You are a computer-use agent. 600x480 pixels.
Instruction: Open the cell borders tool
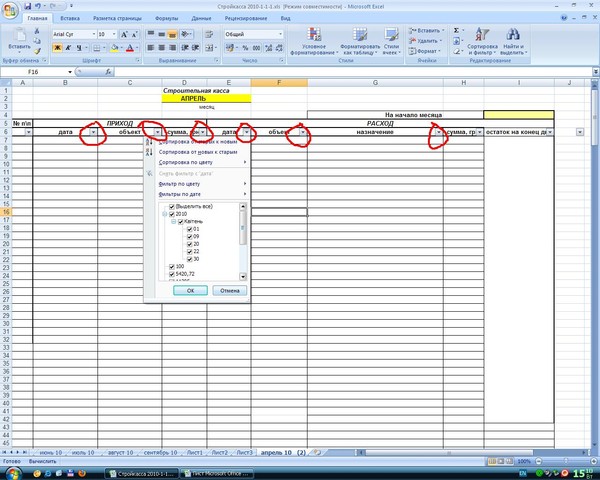tap(97, 48)
